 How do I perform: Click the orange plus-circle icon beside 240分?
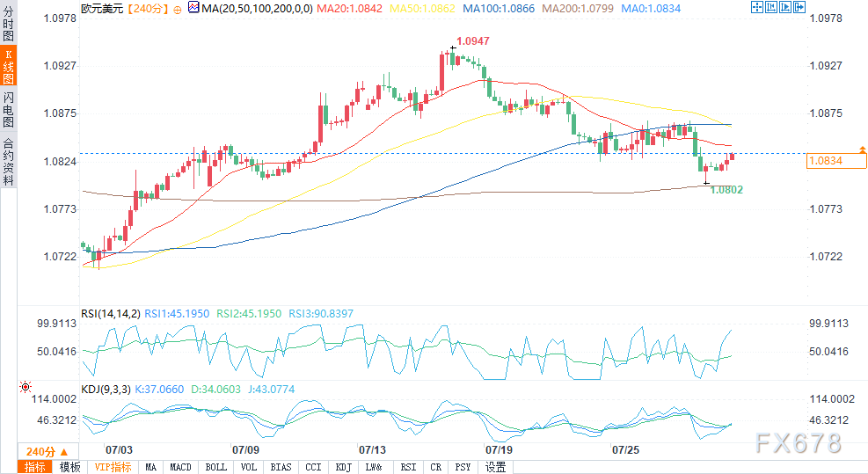tap(177, 10)
